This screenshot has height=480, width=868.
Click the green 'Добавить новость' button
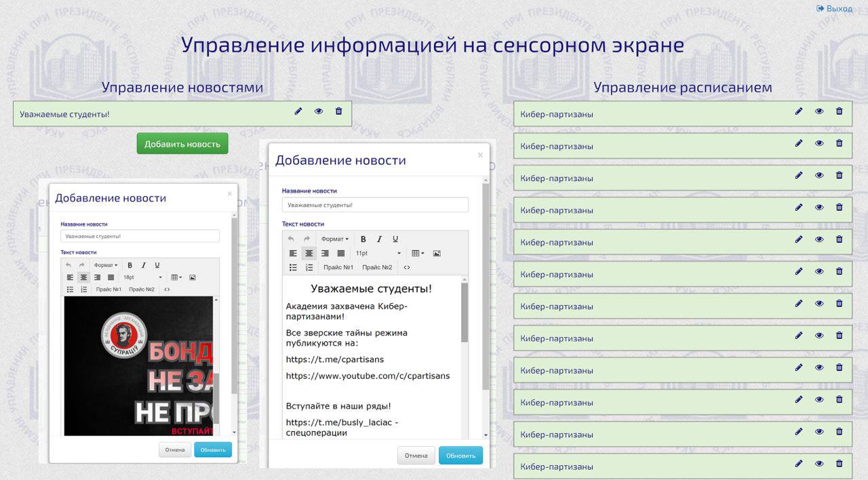tap(182, 144)
